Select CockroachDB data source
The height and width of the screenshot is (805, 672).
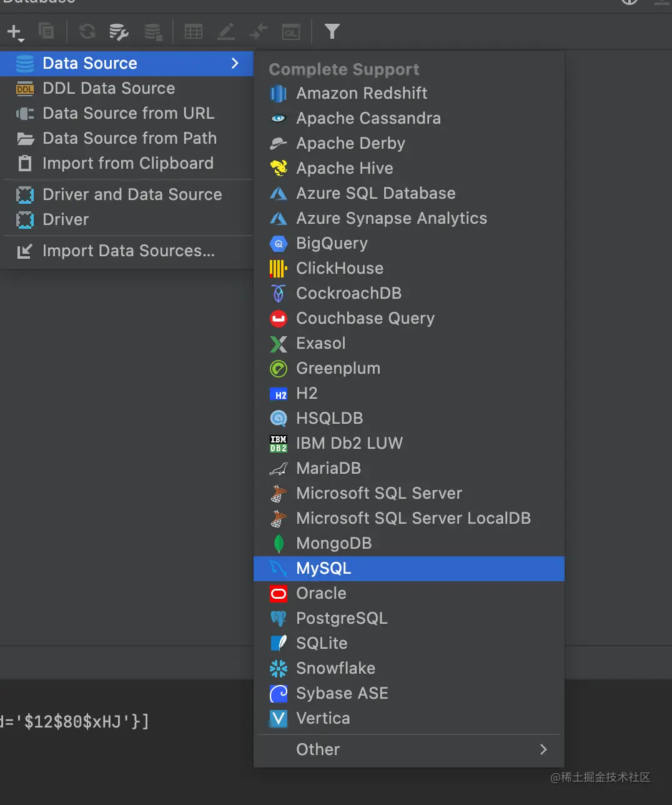(409, 293)
